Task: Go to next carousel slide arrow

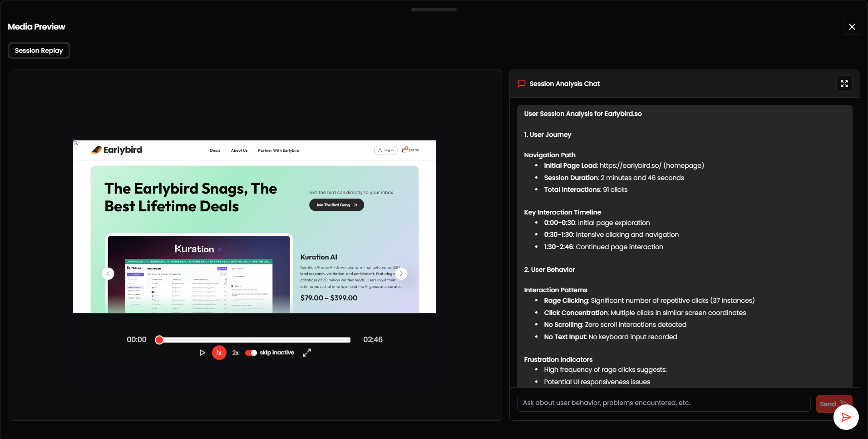Action: click(401, 274)
